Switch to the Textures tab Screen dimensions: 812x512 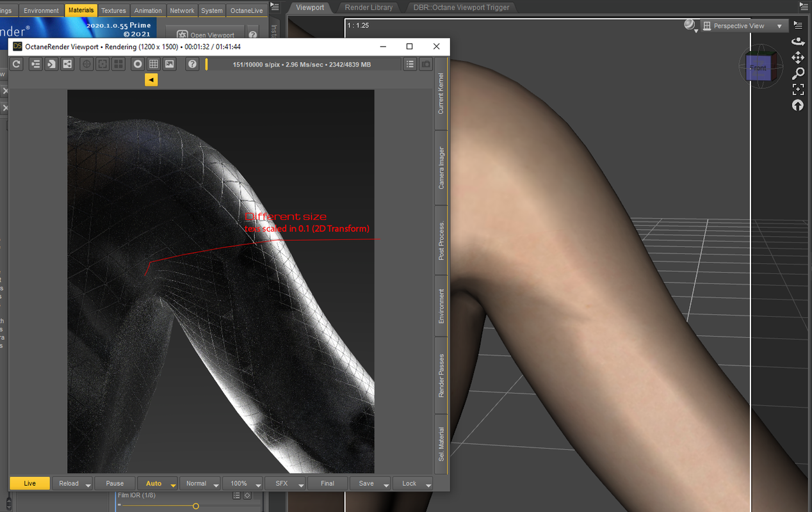(113, 10)
